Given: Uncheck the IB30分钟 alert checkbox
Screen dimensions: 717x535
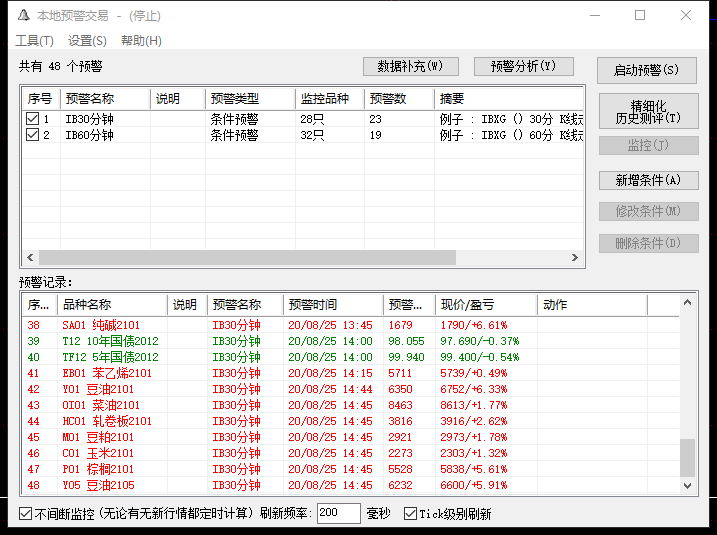Looking at the screenshot, I should click(x=33, y=119).
